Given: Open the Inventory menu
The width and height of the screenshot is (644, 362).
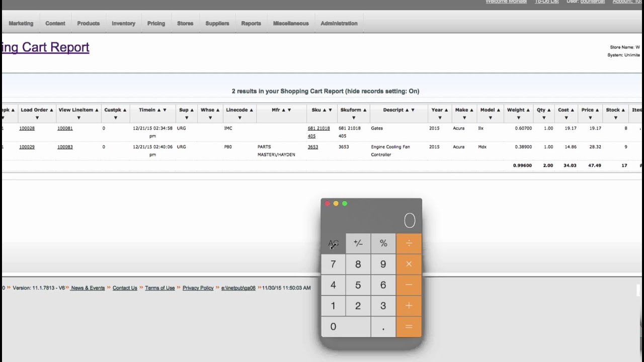Looking at the screenshot, I should [123, 24].
